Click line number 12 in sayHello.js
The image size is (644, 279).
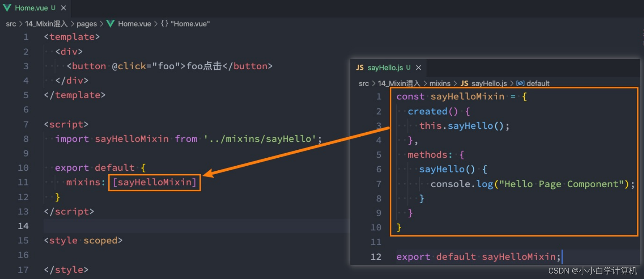pos(376,257)
